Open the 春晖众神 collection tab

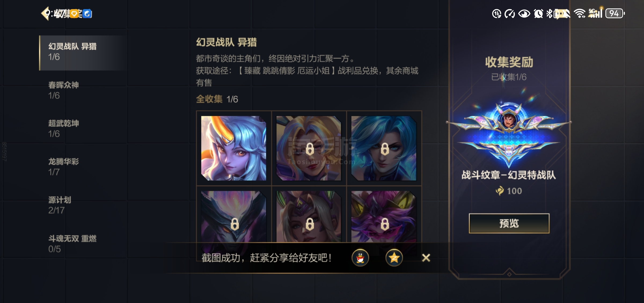[83, 90]
